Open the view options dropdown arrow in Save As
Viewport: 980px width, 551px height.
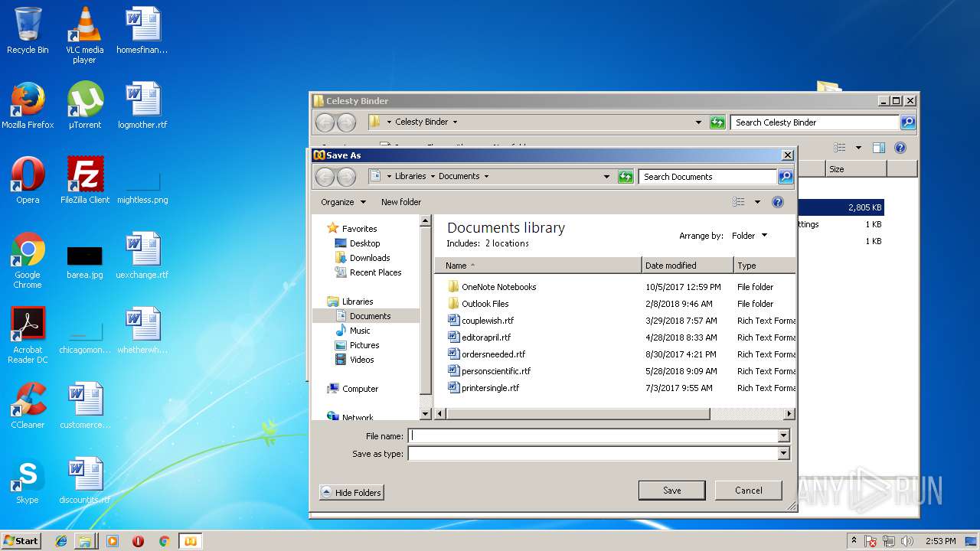pyautogui.click(x=757, y=202)
